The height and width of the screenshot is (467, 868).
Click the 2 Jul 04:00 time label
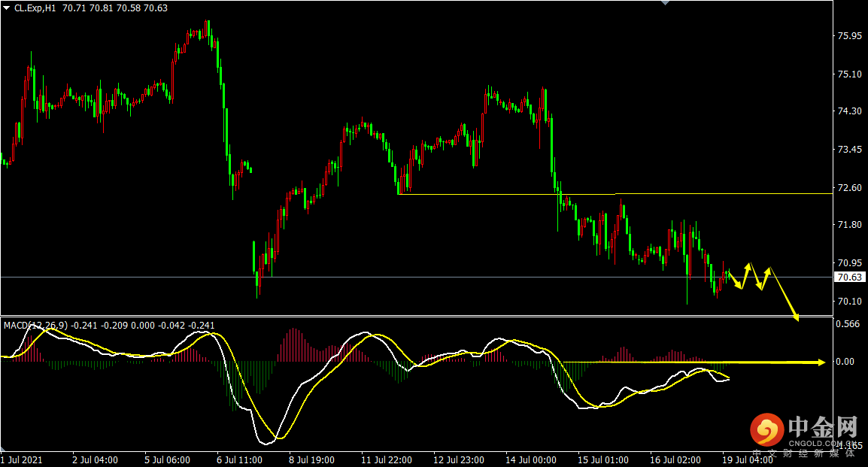96,459
